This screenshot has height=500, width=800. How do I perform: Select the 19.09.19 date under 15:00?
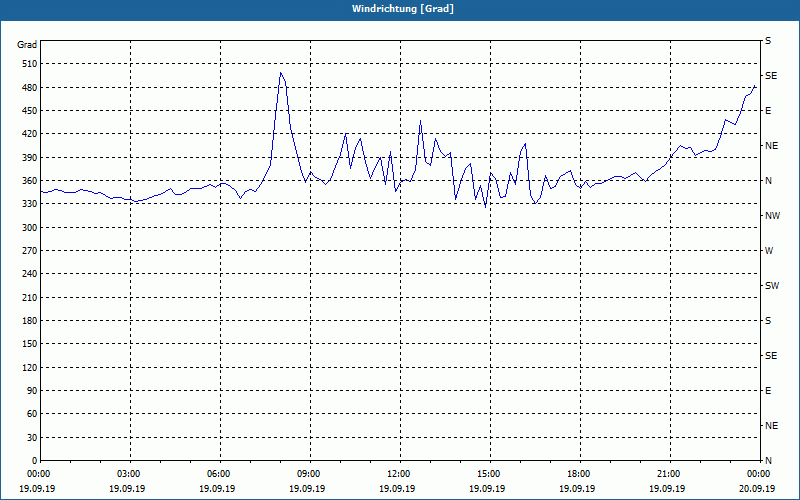tap(487, 488)
